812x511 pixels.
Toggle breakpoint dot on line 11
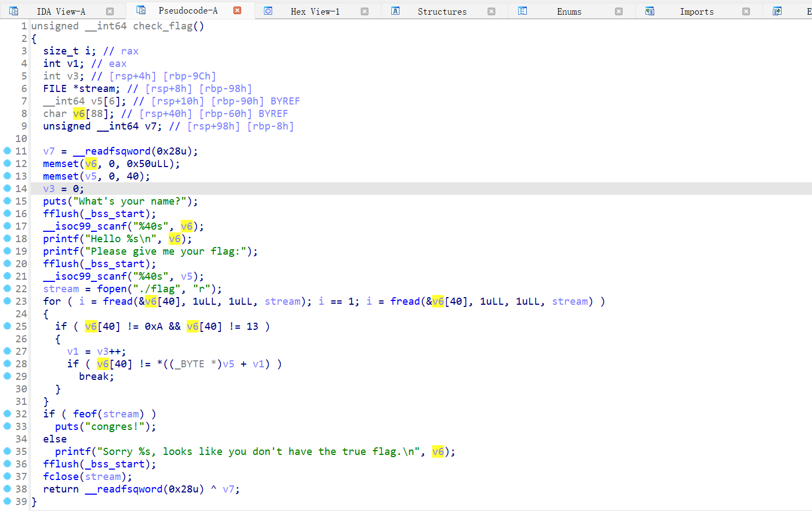point(7,151)
